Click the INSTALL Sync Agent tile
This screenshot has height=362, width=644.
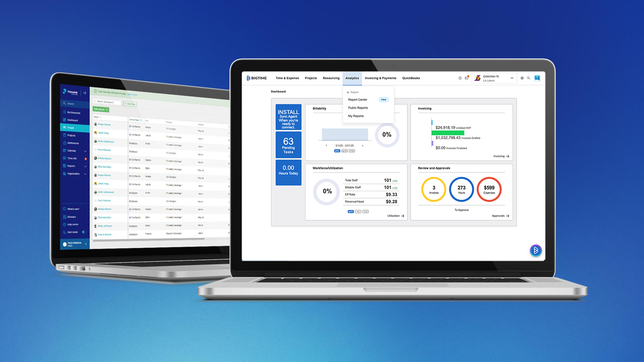288,117
